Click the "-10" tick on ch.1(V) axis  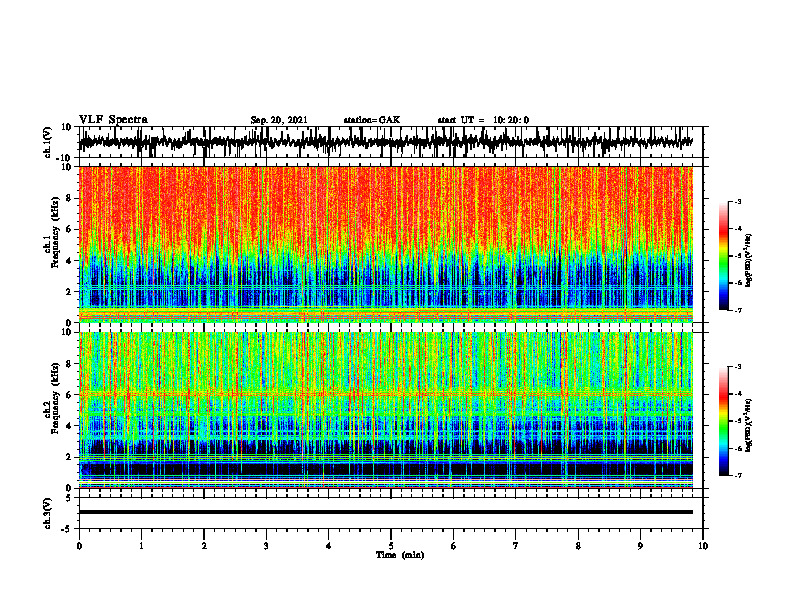coord(65,157)
